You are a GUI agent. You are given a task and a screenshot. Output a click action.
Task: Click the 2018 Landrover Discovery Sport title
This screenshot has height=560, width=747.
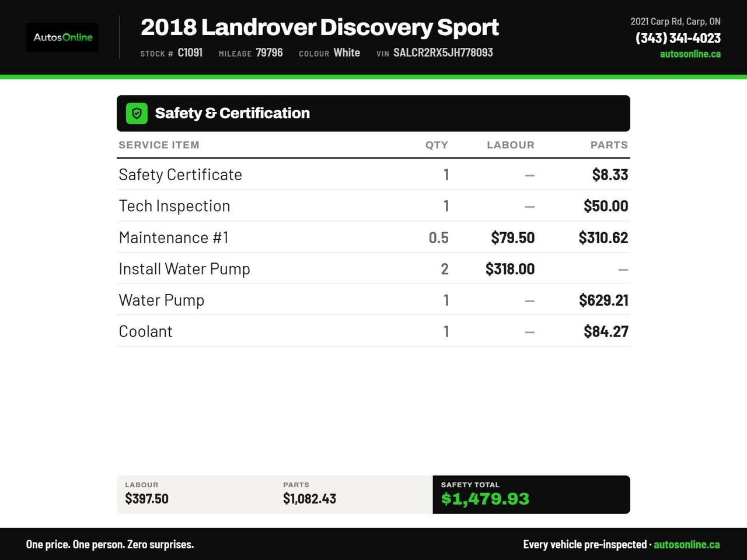click(x=320, y=27)
